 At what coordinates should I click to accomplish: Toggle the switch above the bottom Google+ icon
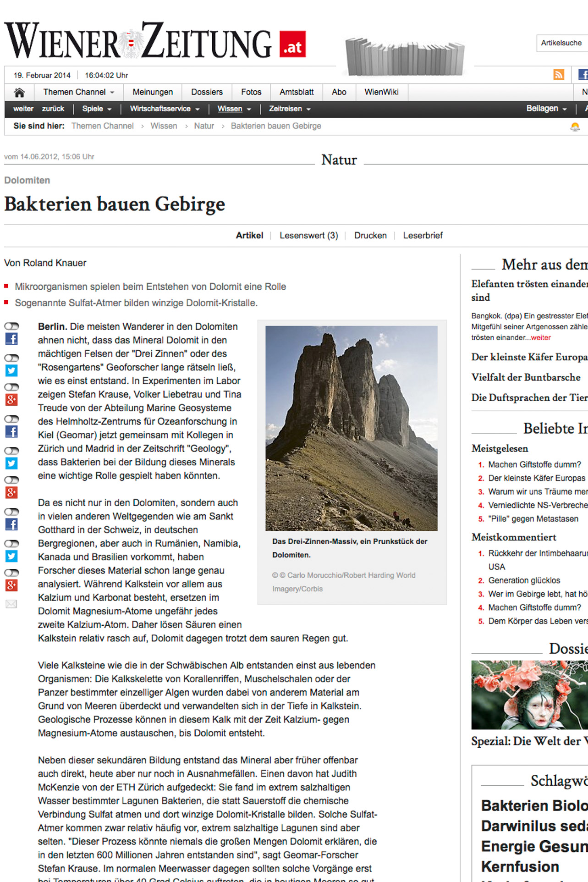[x=11, y=573]
